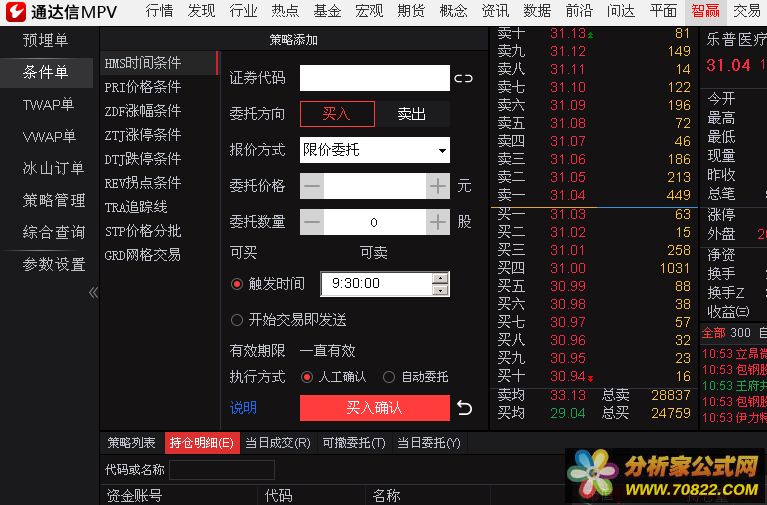Switch to the 持仓明细(E) tab

coord(202,443)
